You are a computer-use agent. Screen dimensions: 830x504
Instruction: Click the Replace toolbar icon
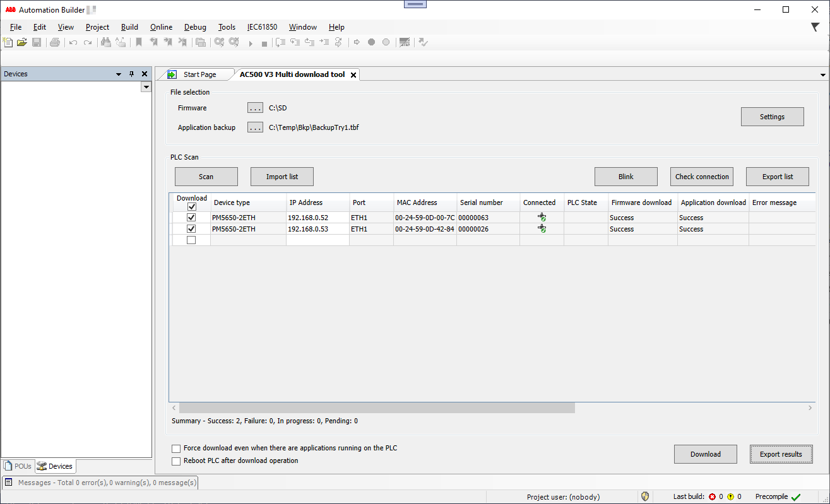120,42
